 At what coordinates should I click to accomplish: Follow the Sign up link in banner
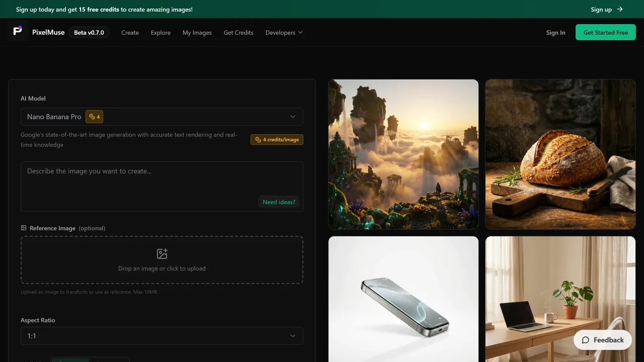click(x=607, y=9)
